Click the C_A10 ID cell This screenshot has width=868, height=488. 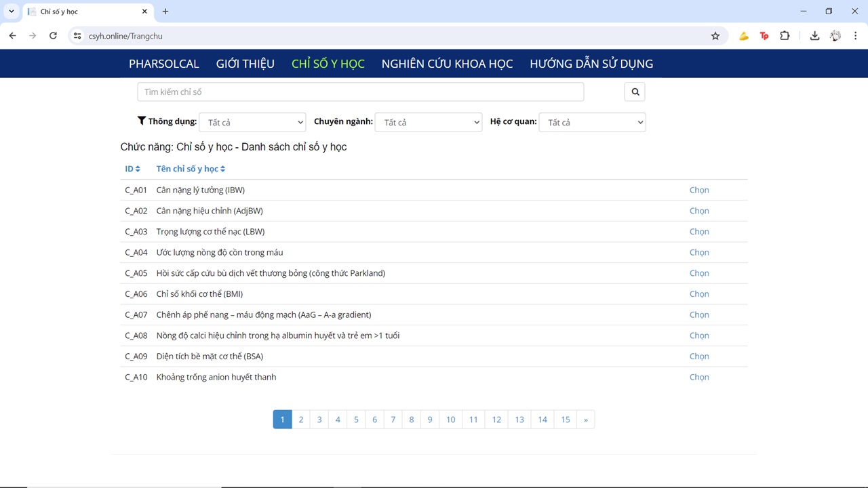tap(136, 377)
